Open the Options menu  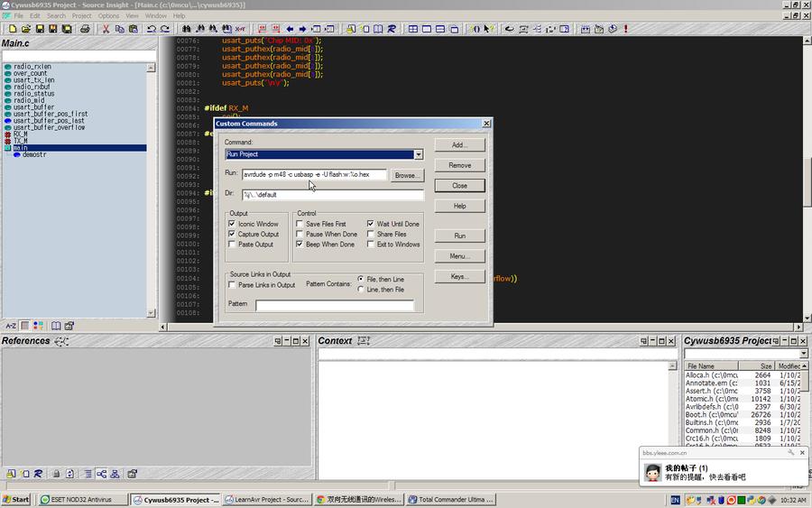point(108,15)
